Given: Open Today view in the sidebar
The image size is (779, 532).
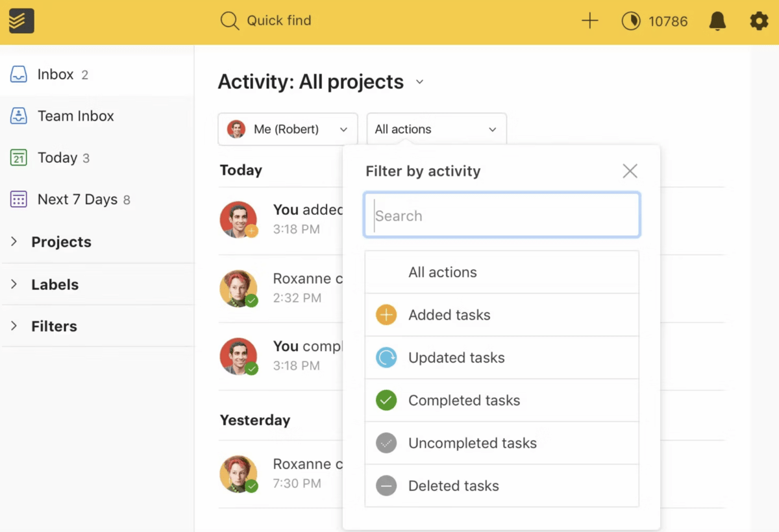Looking at the screenshot, I should [x=97, y=158].
